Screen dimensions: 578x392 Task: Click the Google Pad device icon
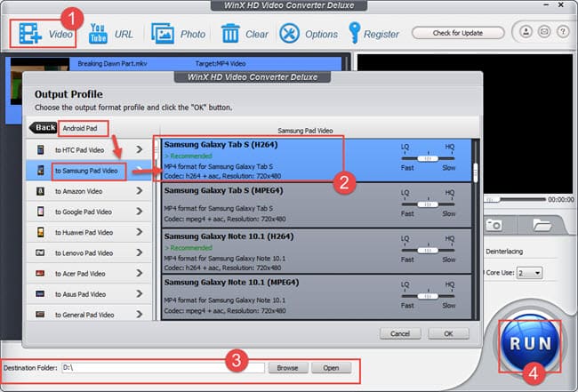click(40, 212)
